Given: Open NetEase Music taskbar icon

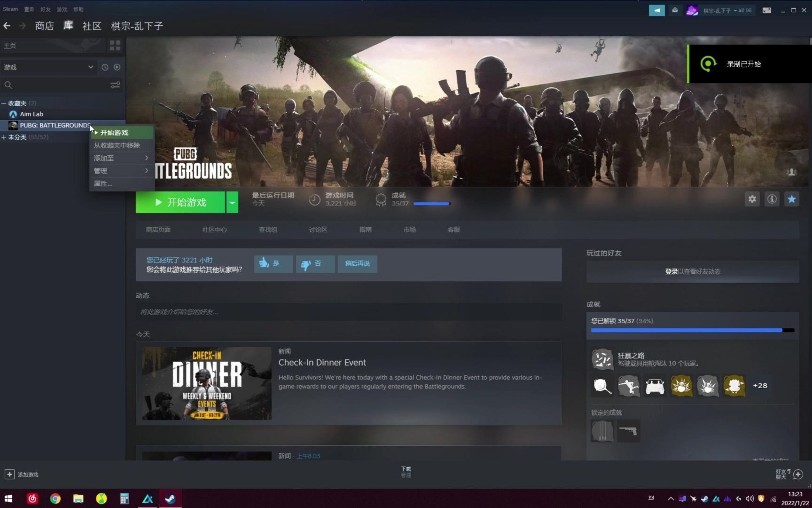Looking at the screenshot, I should pos(32,499).
